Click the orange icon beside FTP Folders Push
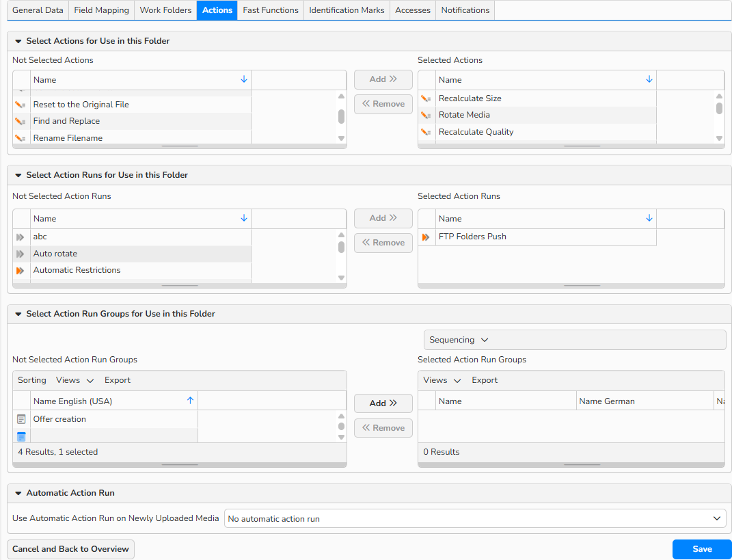This screenshot has height=560, width=732. click(425, 237)
